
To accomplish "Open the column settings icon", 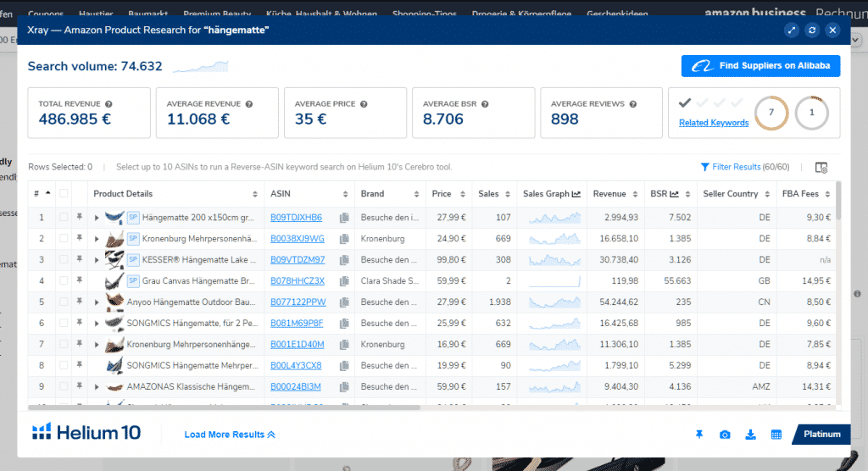I will coord(821,167).
